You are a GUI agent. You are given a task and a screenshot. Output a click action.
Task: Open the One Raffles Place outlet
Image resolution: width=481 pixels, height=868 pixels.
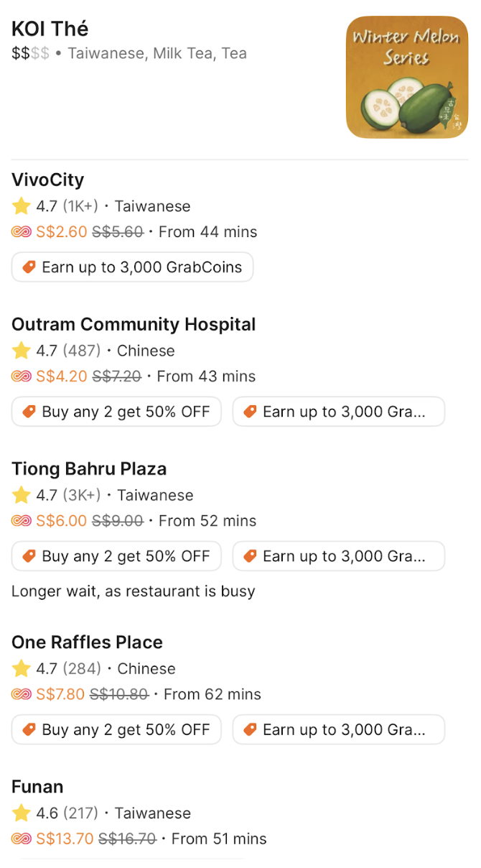coord(87,642)
